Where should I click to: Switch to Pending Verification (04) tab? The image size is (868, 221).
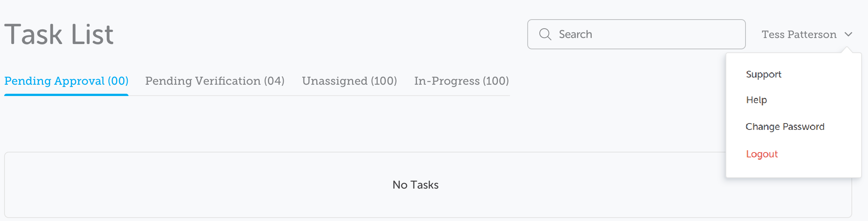tap(215, 81)
